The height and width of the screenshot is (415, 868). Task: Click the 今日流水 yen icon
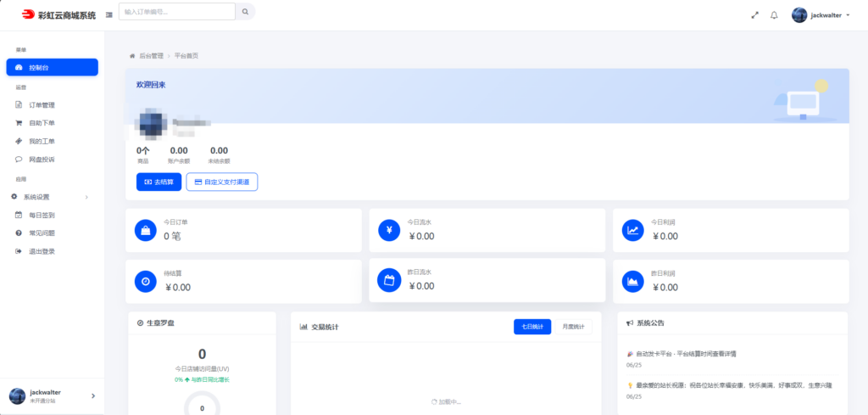pyautogui.click(x=389, y=231)
